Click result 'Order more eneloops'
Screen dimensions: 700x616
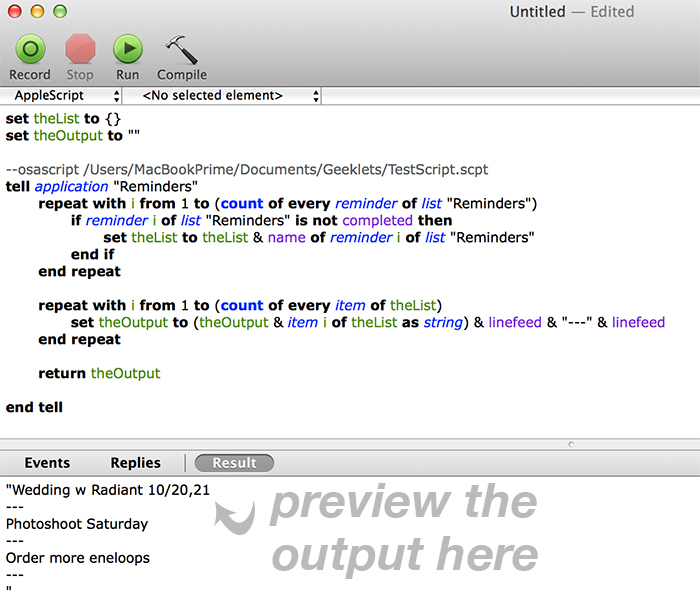pos(78,558)
